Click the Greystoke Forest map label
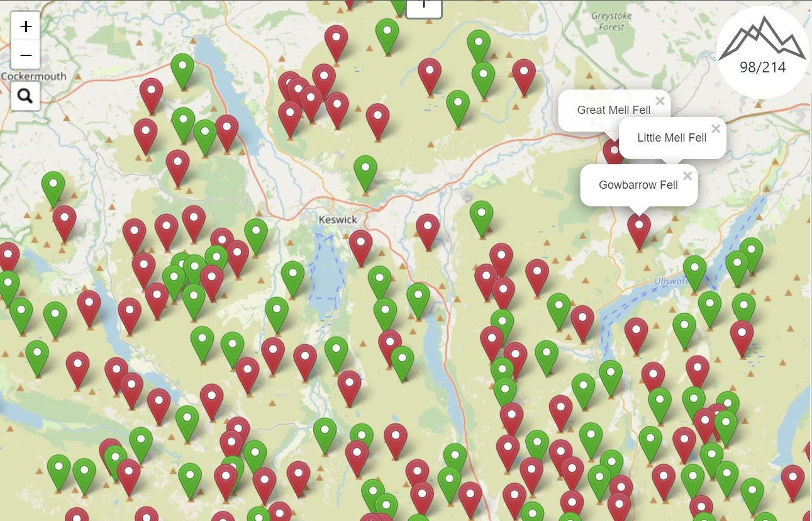Screen dimensions: 812x521 [x=611, y=21]
